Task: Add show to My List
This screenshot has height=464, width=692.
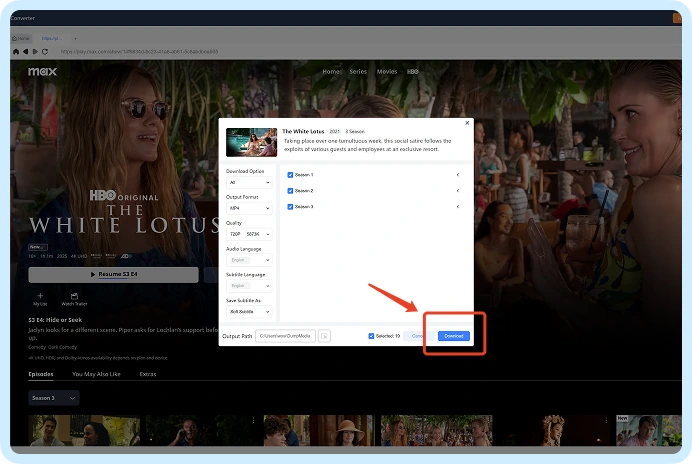Action: click(x=40, y=299)
